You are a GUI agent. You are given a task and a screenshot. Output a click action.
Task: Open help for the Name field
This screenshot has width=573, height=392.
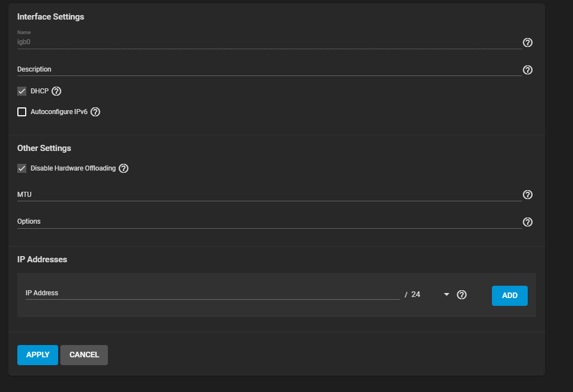[527, 42]
